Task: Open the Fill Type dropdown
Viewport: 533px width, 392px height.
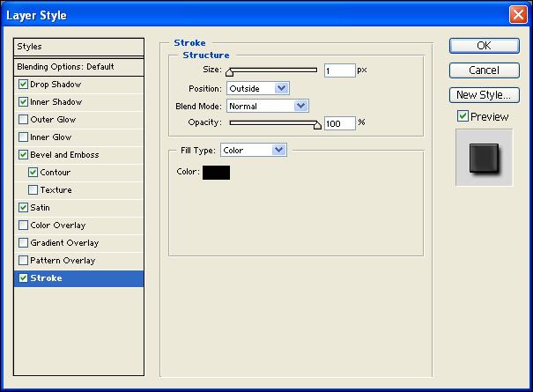Action: (x=254, y=150)
